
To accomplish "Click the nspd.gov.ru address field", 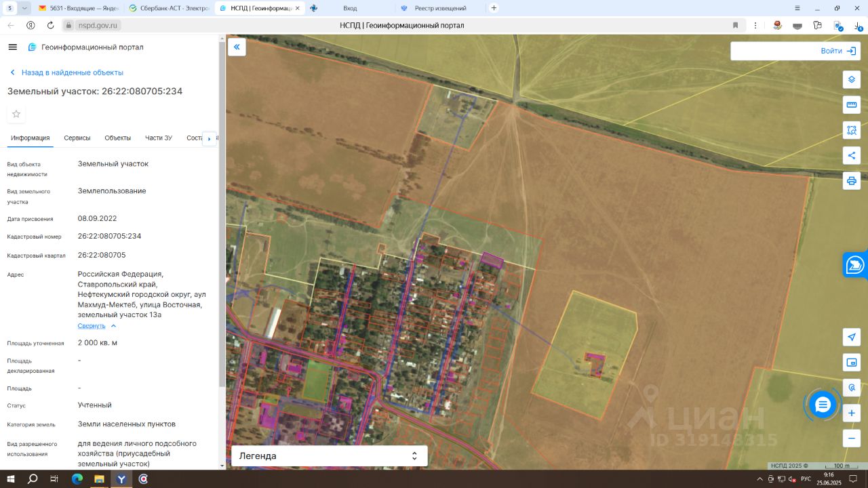I will tap(98, 25).
